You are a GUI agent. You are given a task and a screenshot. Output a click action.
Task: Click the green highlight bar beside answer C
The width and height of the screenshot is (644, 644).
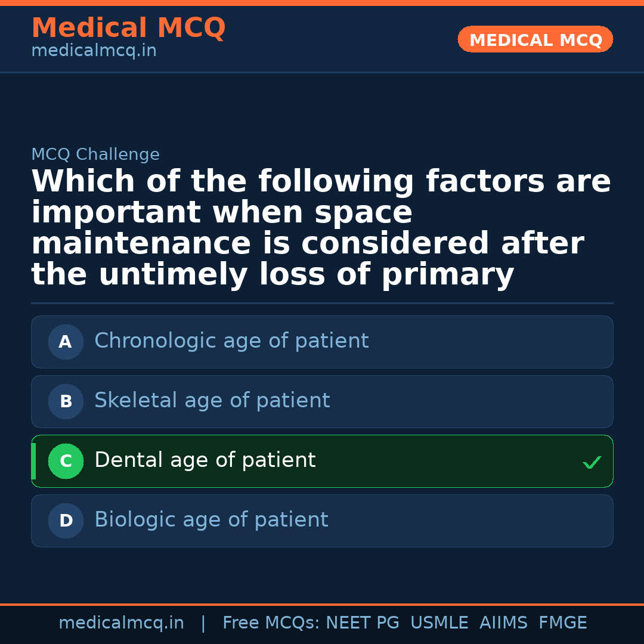[33, 461]
